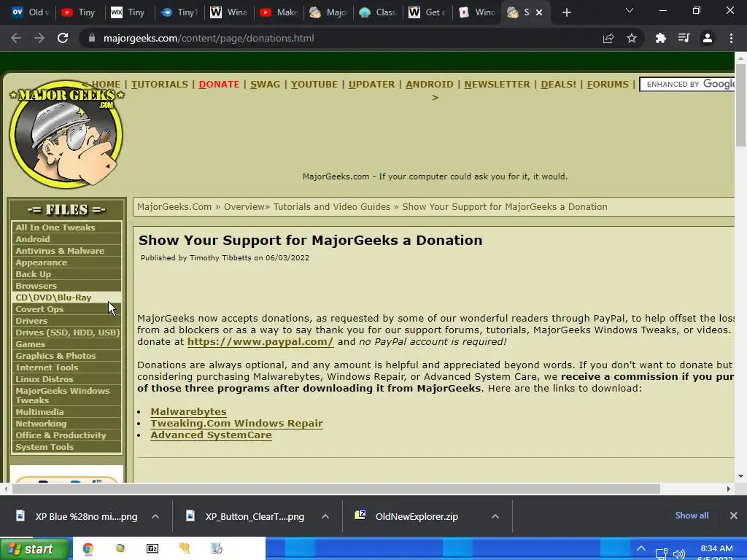
Task: Click the vertical page scrollbar thumb
Action: click(x=740, y=105)
